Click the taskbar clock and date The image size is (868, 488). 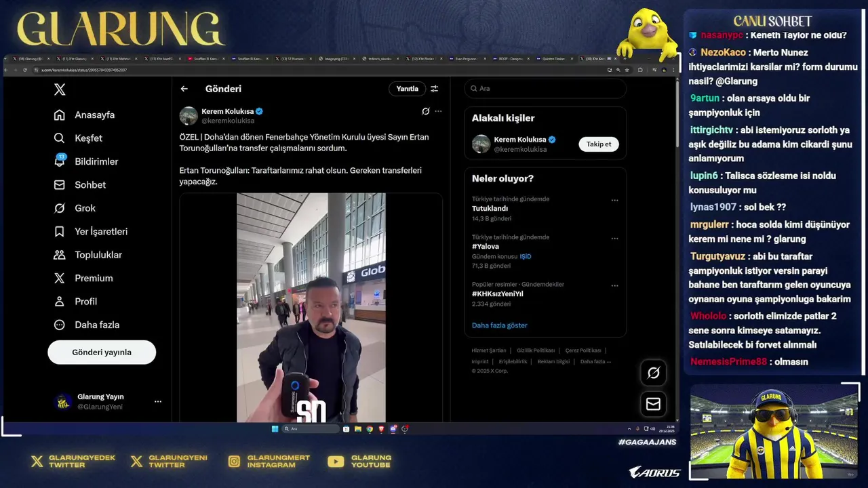tap(667, 428)
